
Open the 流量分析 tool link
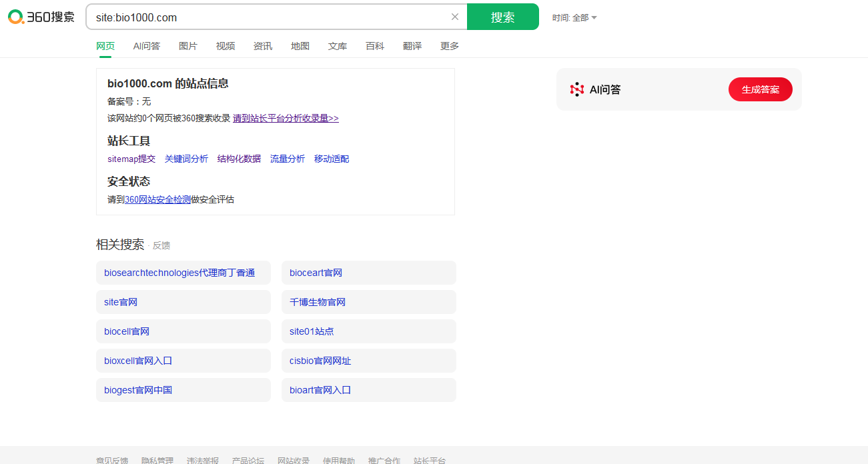point(288,159)
